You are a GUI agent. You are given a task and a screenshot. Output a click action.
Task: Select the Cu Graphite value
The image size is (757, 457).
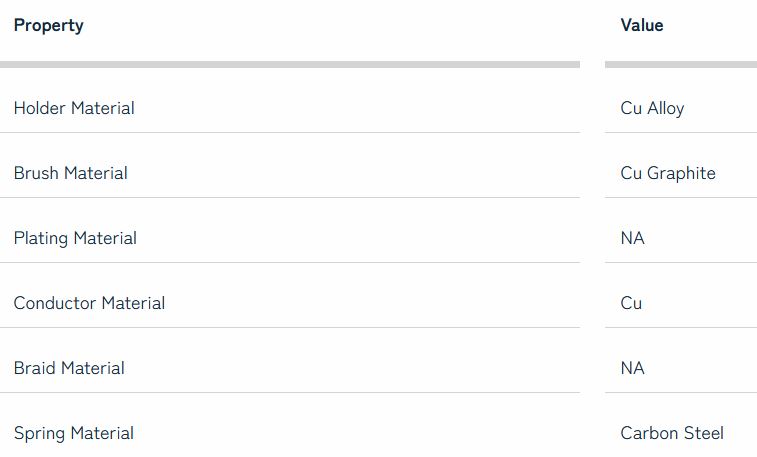click(x=668, y=173)
